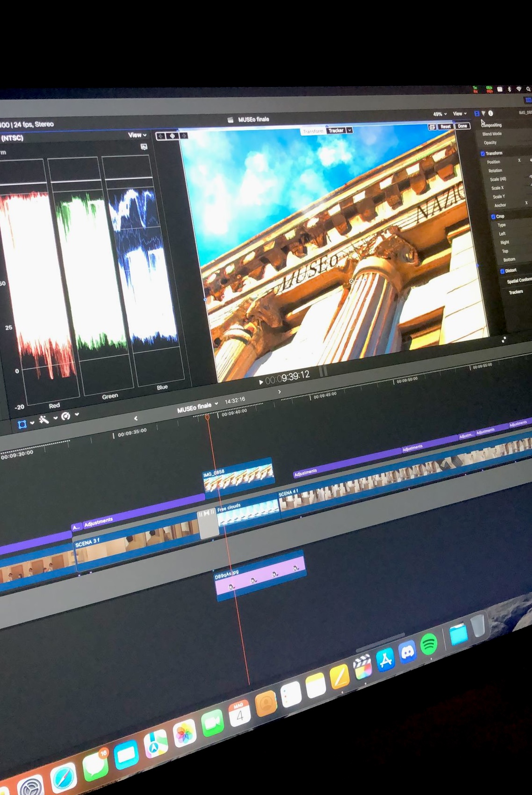Viewport: 532px width, 795px height.
Task: Open Discord from the Dock
Action: click(407, 652)
